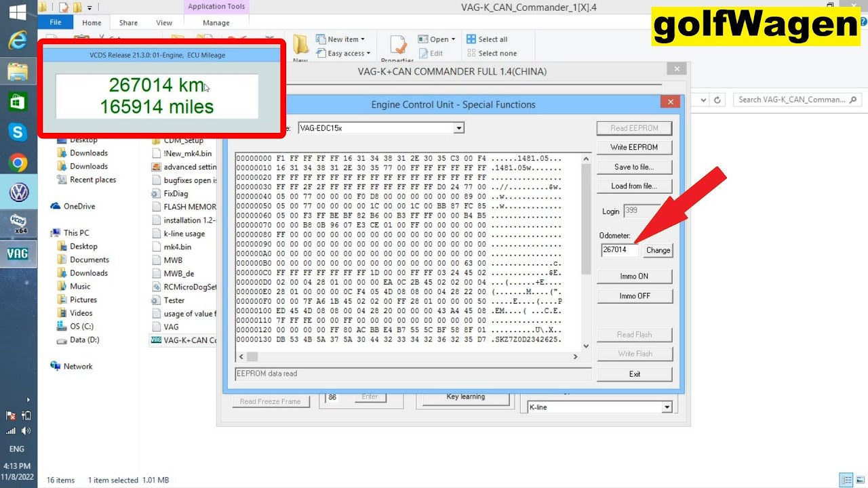Click the Explorer search box
The height and width of the screenshot is (488, 868).
pyautogui.click(x=797, y=100)
